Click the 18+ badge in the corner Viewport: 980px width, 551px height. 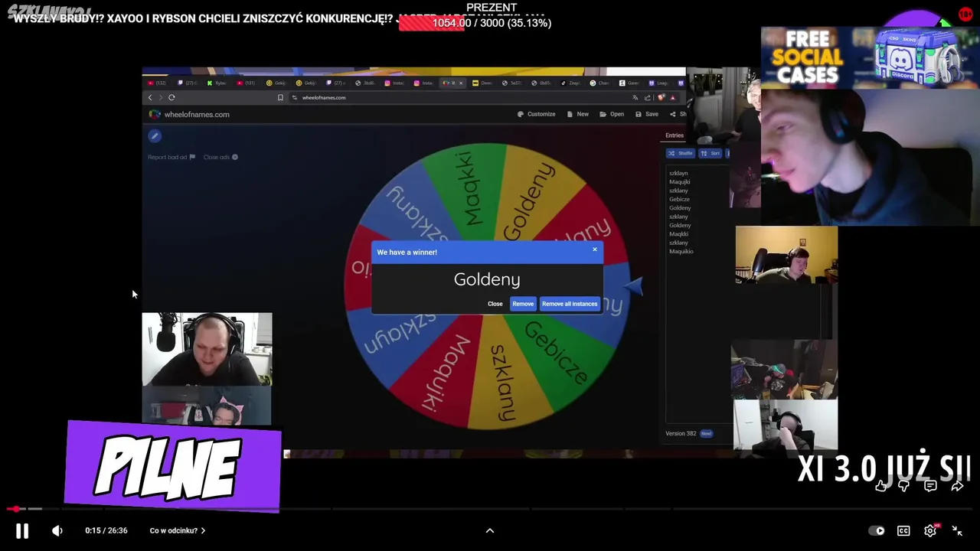[965, 14]
